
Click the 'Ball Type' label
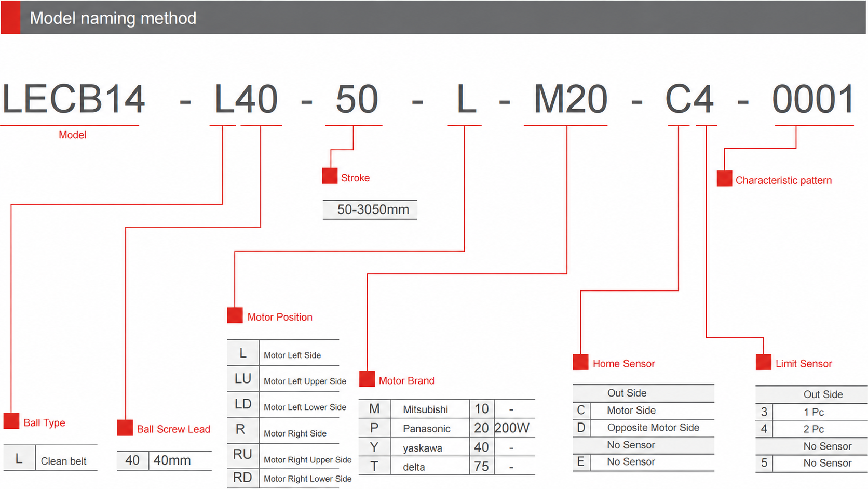[44, 423]
